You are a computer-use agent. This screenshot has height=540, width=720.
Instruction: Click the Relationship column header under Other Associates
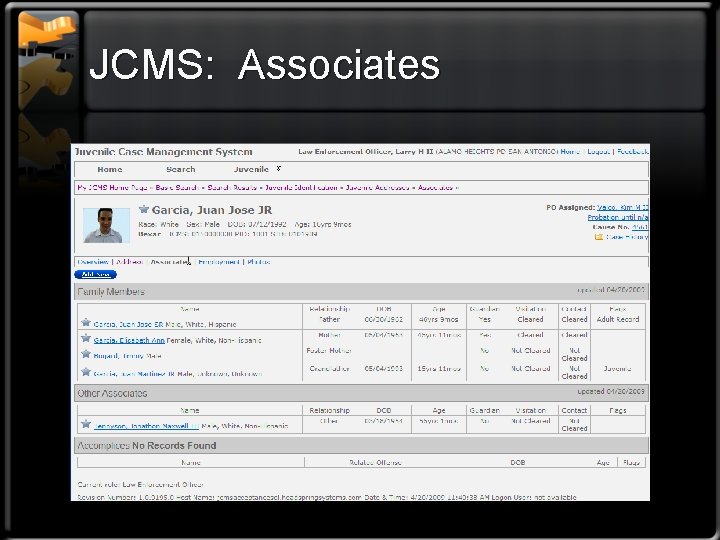point(329,411)
